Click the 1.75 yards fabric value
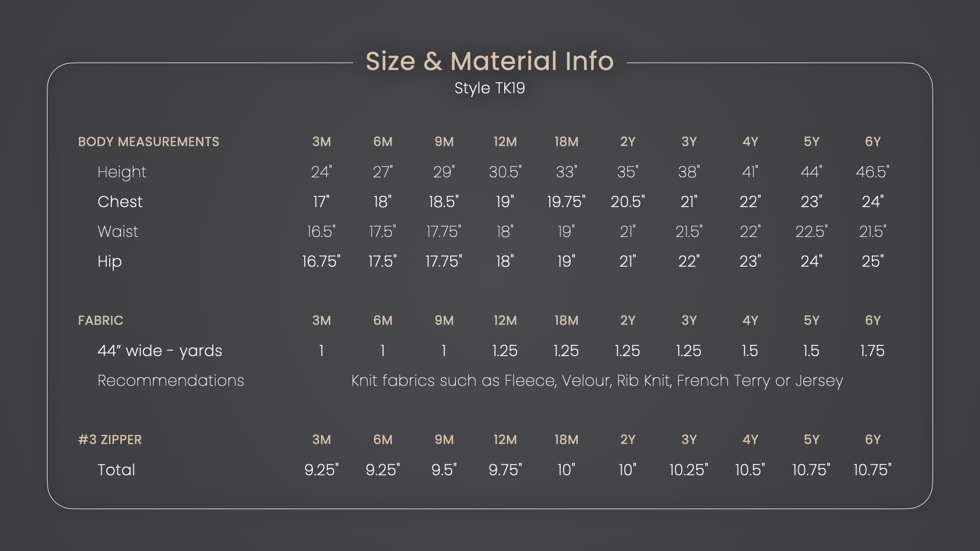 (x=872, y=350)
